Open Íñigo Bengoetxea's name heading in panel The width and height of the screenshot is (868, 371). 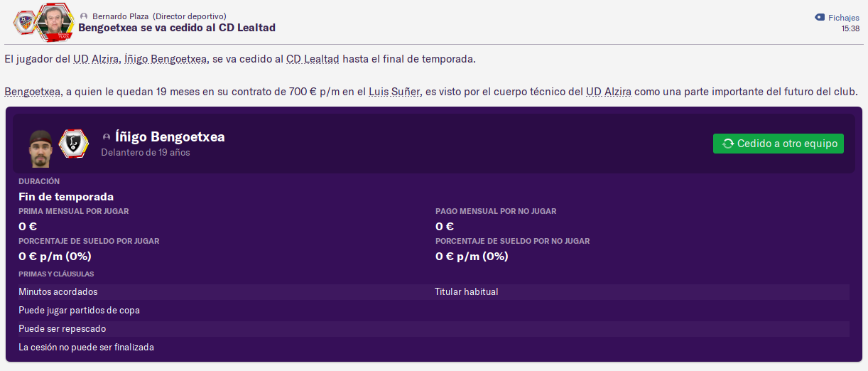tap(170, 137)
